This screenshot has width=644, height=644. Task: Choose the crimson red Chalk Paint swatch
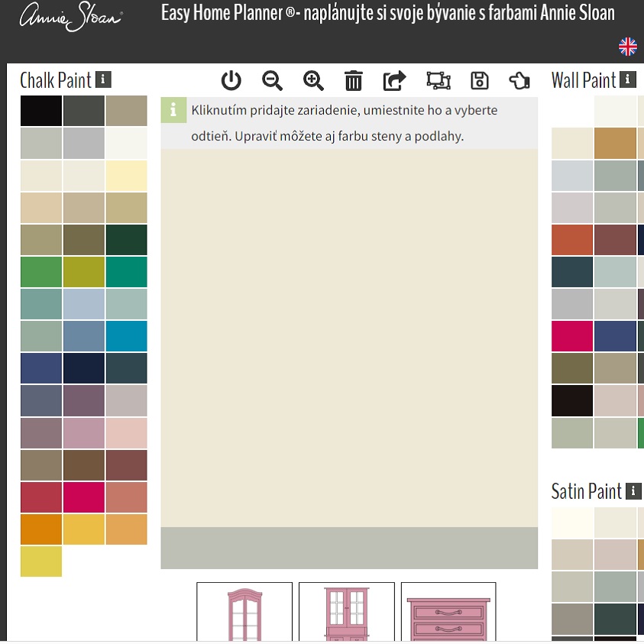[x=41, y=497]
